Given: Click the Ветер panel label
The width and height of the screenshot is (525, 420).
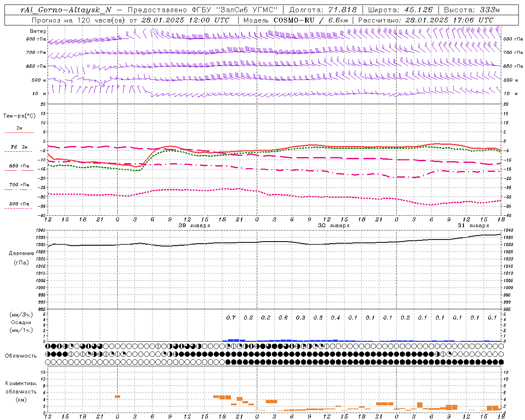Looking at the screenshot, I should [38, 31].
